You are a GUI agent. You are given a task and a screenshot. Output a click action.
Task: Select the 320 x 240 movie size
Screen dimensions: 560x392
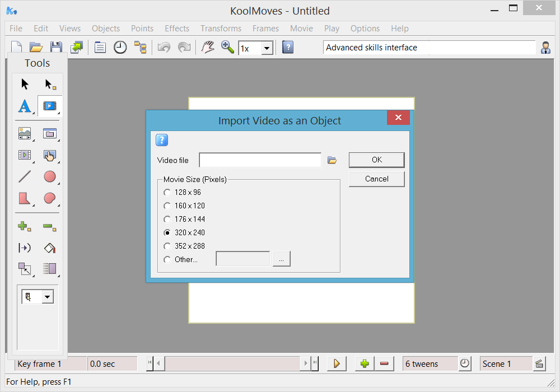coord(184,233)
